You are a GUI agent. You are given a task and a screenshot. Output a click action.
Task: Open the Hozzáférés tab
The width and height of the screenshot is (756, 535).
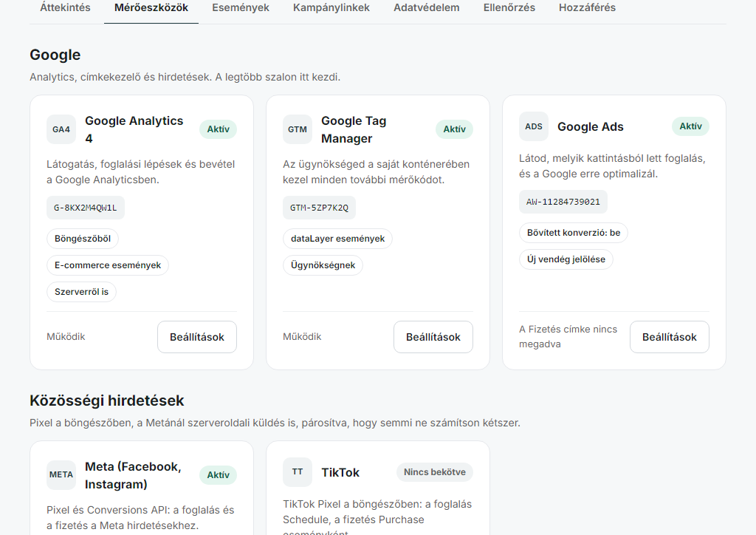(587, 7)
